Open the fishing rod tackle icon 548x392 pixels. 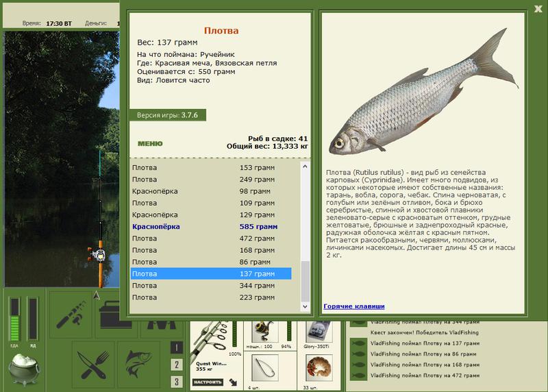(x=71, y=314)
